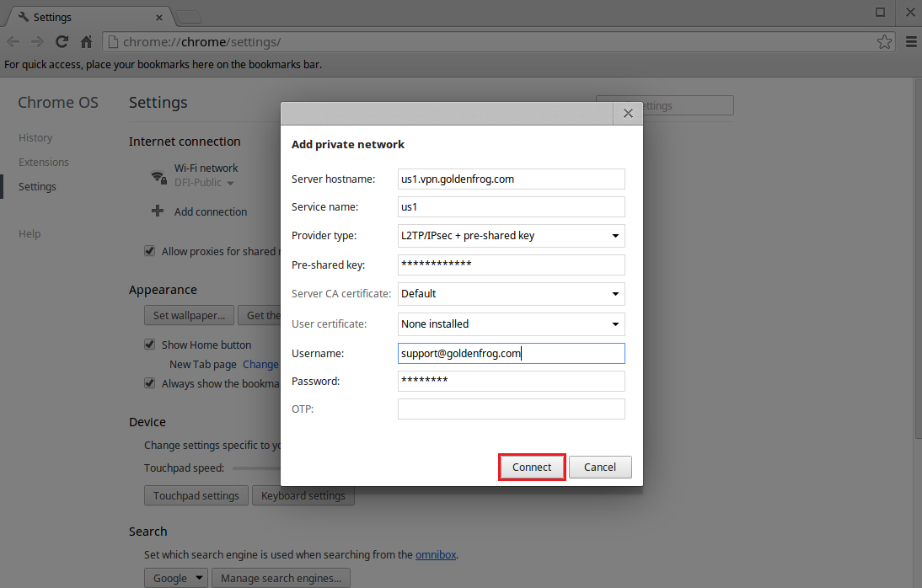Click inside the OTP input field
This screenshot has height=588, width=922.
point(511,409)
